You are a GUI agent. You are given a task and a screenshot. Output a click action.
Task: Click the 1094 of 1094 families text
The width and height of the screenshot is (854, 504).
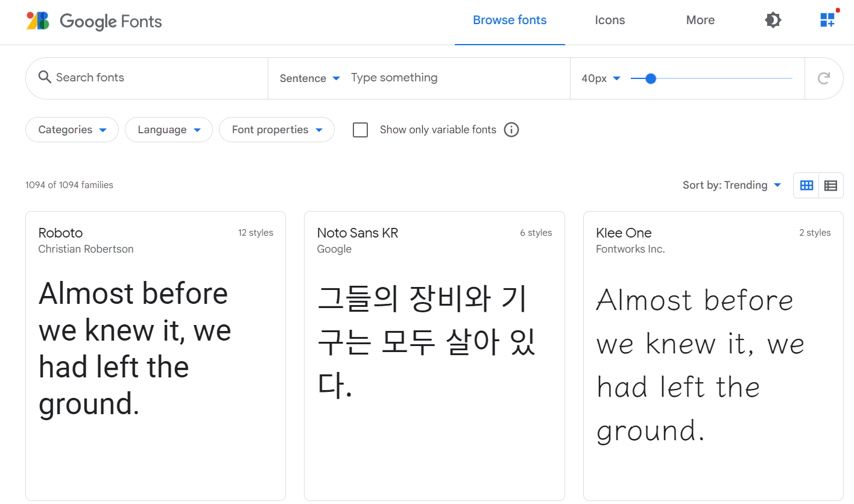[x=69, y=185]
